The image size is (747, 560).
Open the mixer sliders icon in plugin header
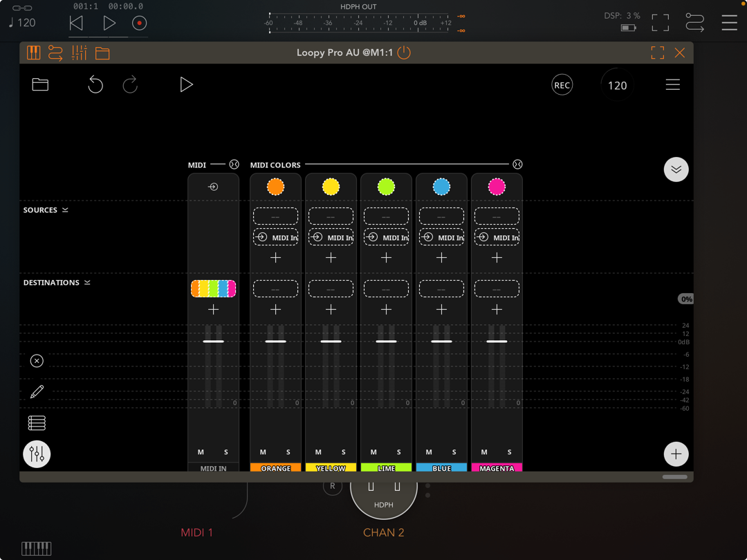(79, 53)
